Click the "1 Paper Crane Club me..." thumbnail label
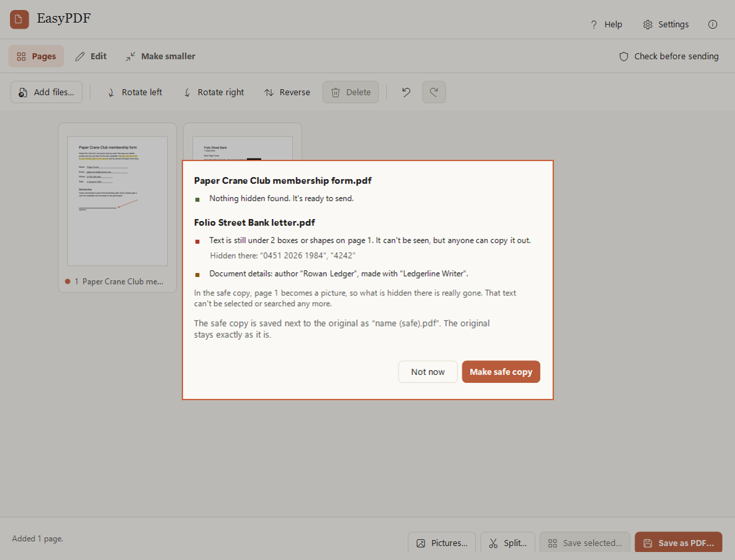 [x=119, y=282]
